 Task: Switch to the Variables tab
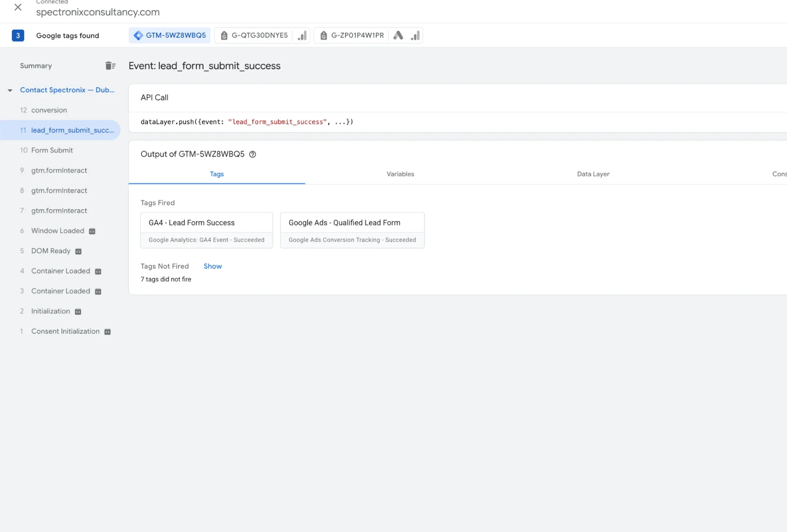coord(400,174)
